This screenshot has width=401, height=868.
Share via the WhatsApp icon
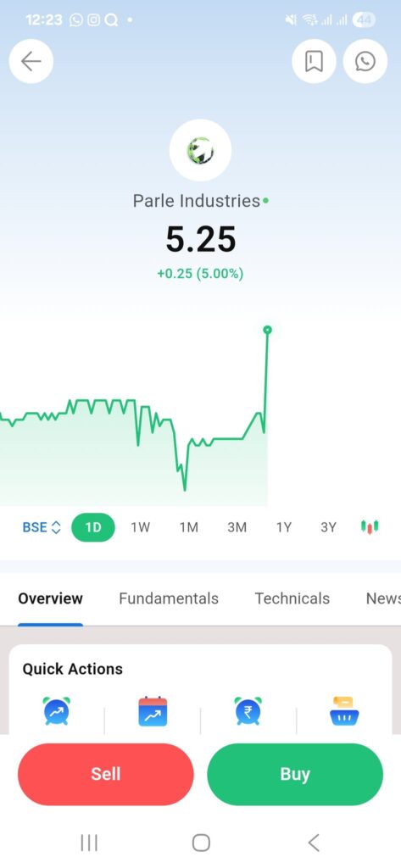click(x=365, y=61)
